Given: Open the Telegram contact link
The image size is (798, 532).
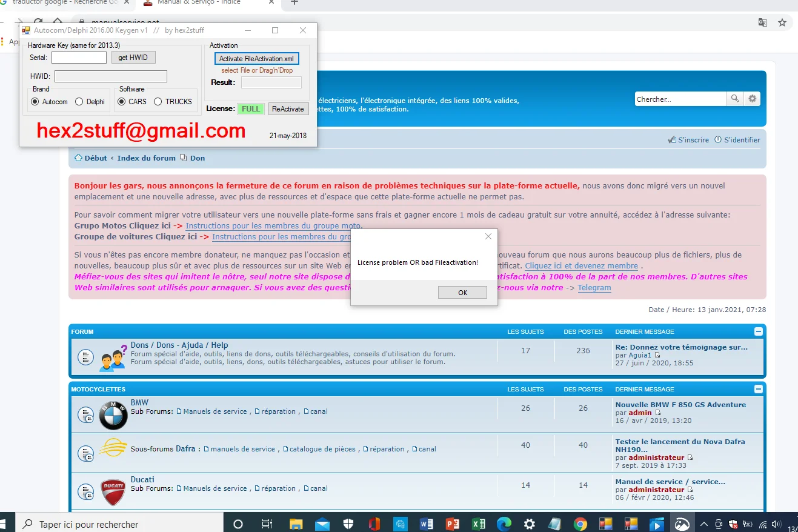Looking at the screenshot, I should click(x=594, y=288).
